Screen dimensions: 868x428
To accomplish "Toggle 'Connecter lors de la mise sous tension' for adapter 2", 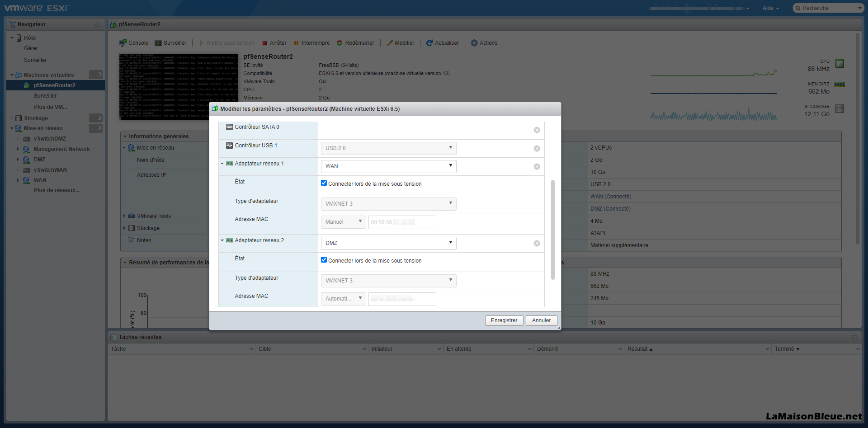I will point(324,260).
